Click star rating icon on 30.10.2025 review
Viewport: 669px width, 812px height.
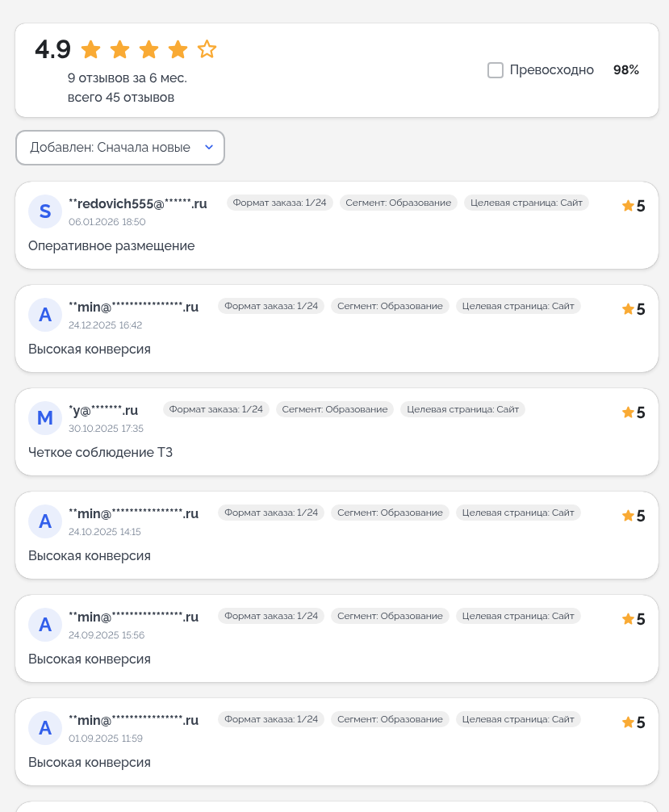pos(628,412)
